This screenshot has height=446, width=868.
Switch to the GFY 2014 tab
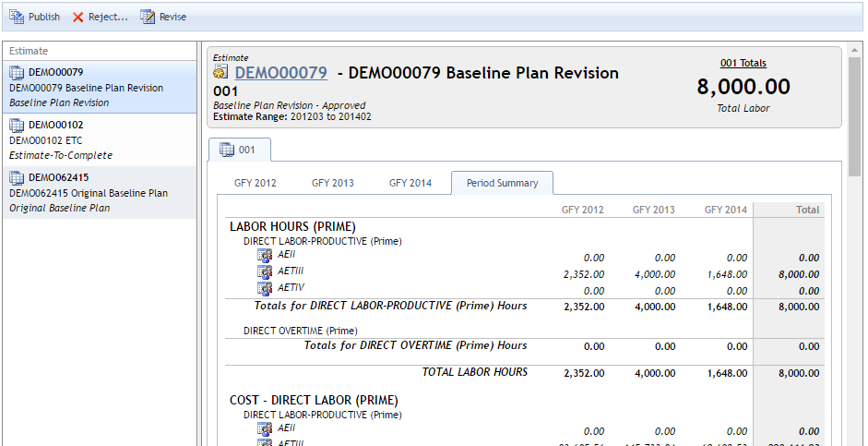410,183
